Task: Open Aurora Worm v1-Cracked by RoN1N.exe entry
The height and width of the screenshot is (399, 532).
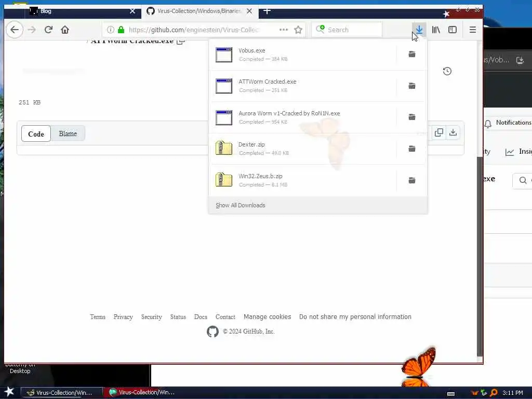Action: point(302,117)
